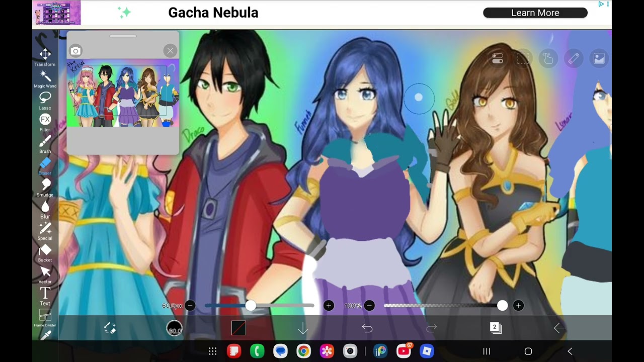
Task: Increase opacity with plus button
Action: click(x=518, y=305)
